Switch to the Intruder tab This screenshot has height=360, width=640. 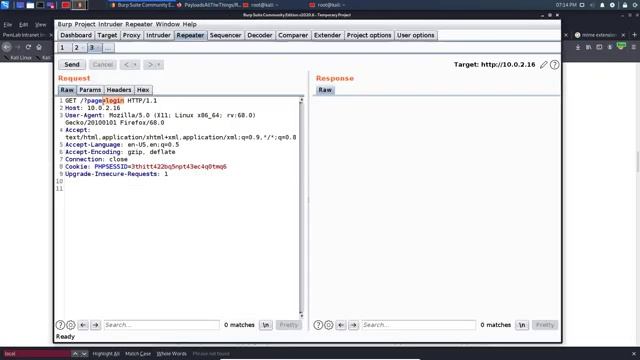[x=158, y=36]
